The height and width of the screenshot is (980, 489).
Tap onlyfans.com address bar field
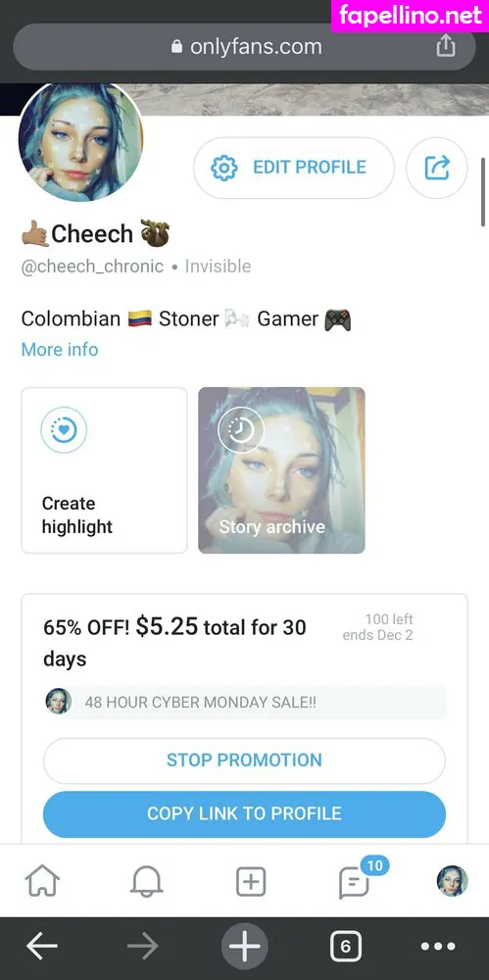click(x=245, y=47)
